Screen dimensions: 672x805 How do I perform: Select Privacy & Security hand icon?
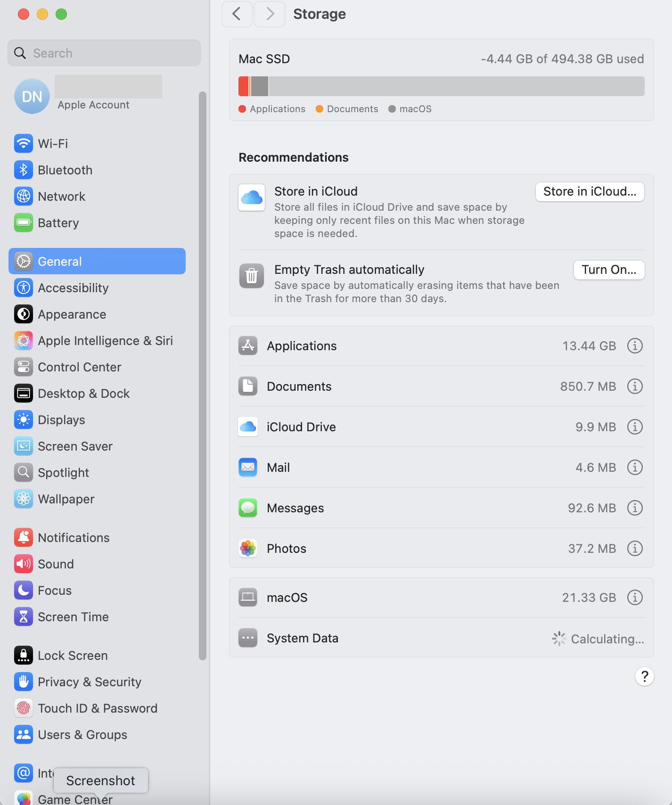[24, 682]
